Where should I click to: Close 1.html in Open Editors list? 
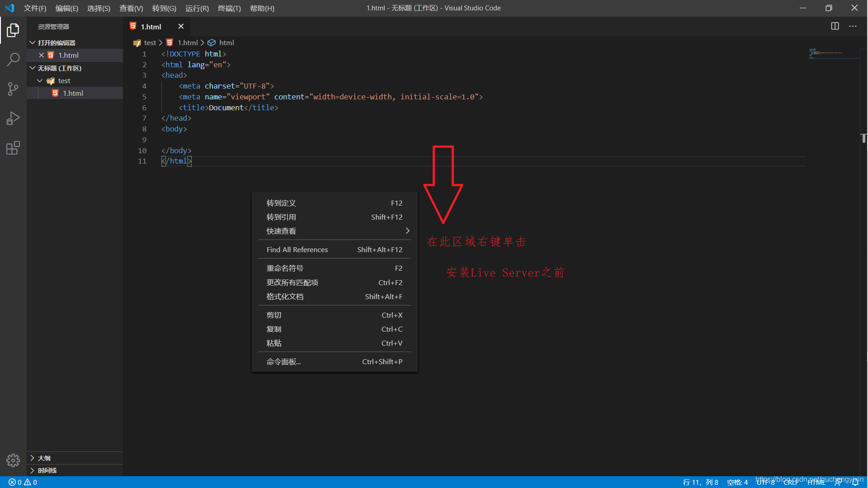point(41,55)
